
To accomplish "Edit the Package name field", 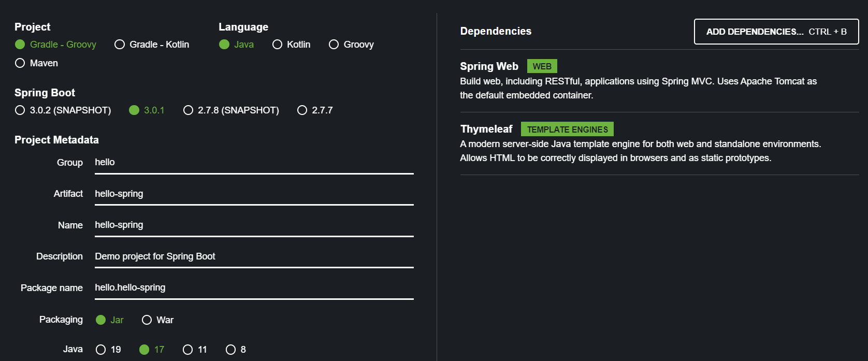I will [x=254, y=287].
